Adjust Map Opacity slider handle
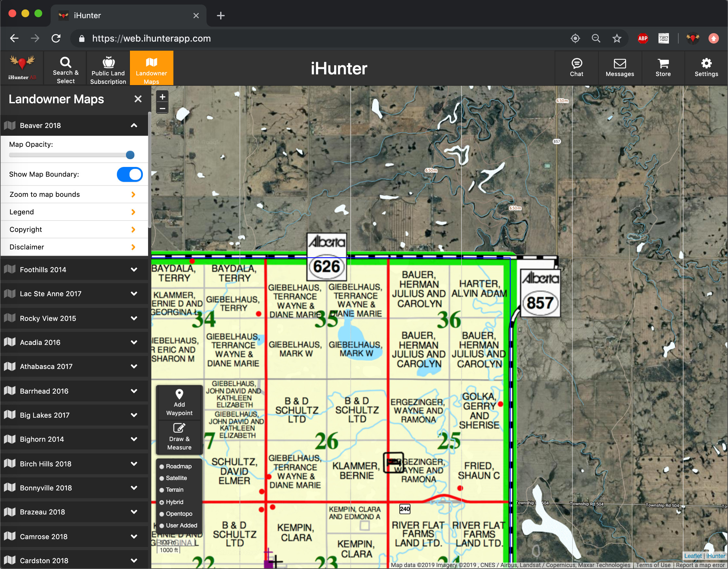 tap(130, 155)
